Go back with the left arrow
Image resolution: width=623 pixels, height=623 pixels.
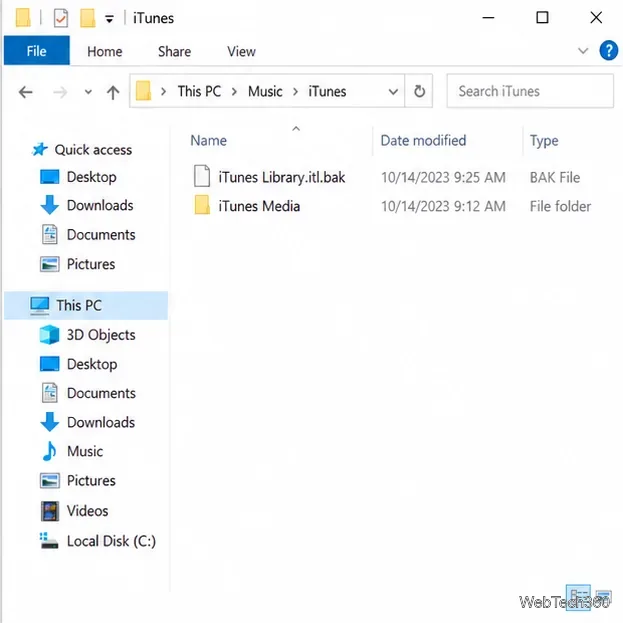25,92
